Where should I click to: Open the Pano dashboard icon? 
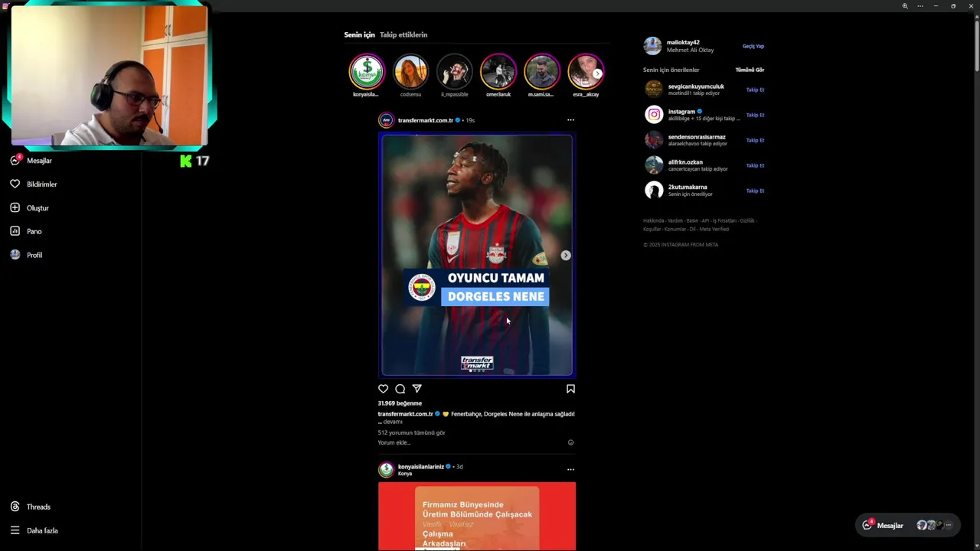(15, 231)
